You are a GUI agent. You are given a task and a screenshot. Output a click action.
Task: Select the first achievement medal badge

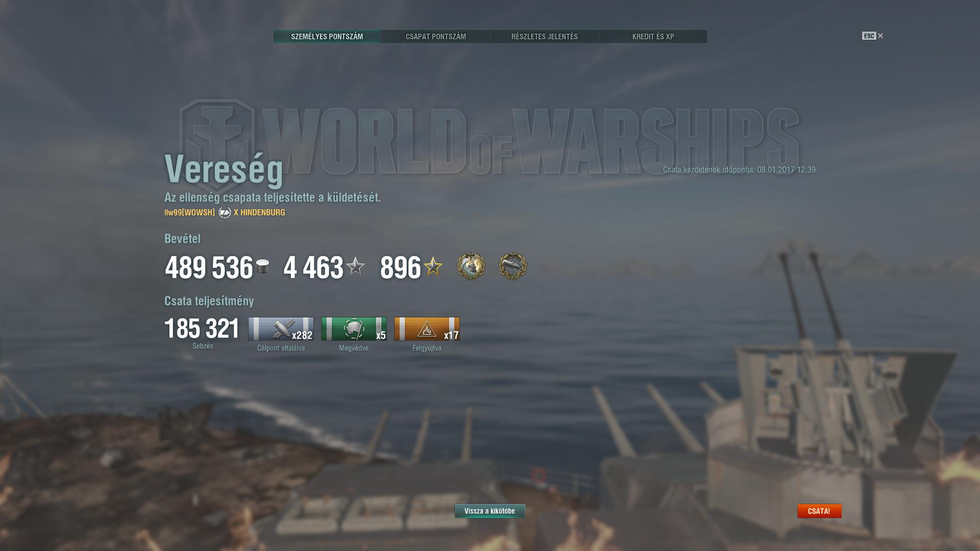471,266
